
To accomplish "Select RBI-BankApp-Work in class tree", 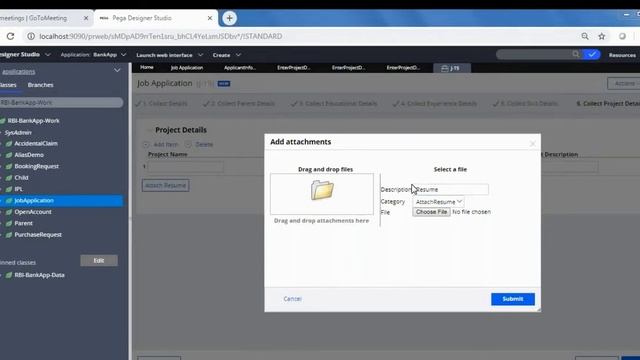I will pyautogui.click(x=33, y=121).
